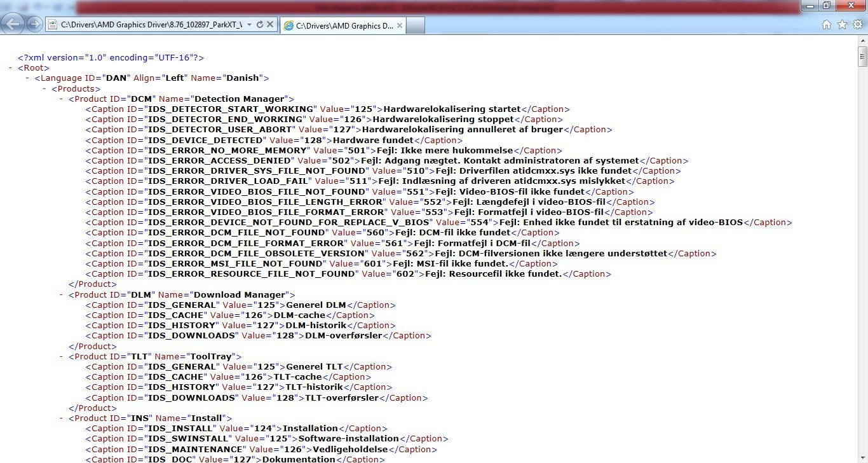
Task: Open Favorites with the star icon
Action: (842, 25)
